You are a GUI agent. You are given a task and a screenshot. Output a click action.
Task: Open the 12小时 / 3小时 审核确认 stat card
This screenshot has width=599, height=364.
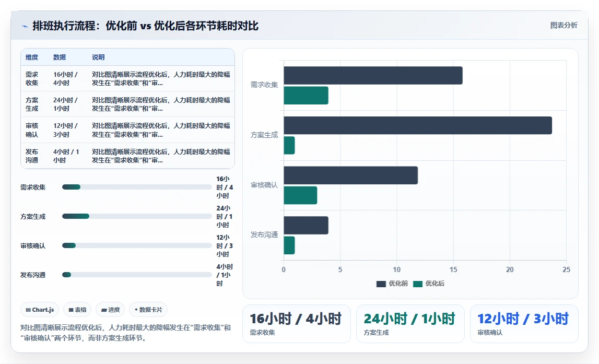tap(524, 324)
